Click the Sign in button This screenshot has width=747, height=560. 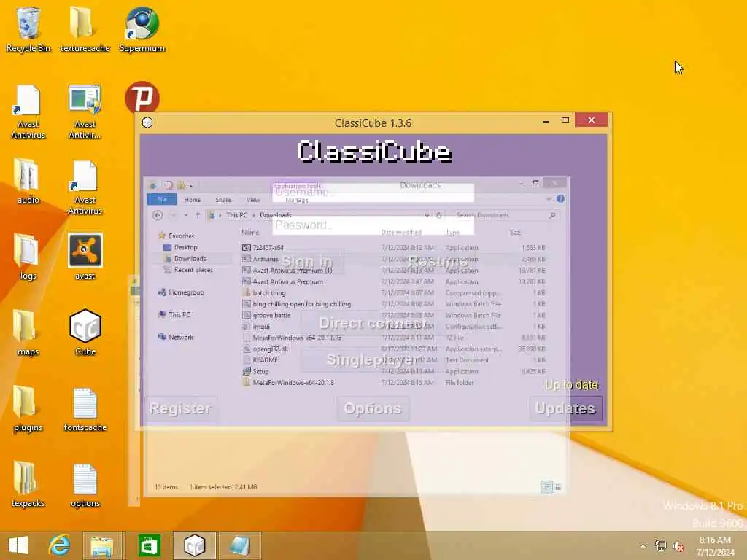tap(307, 262)
